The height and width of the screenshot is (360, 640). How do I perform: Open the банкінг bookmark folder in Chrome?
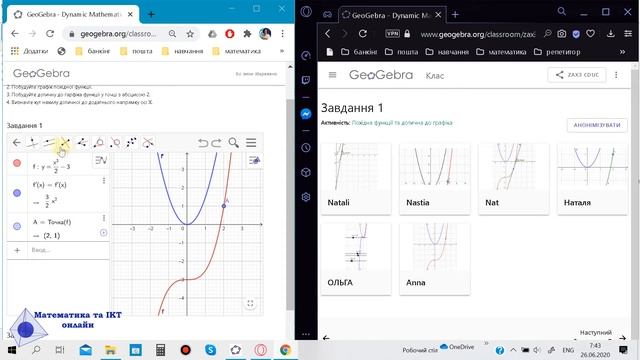93,51
